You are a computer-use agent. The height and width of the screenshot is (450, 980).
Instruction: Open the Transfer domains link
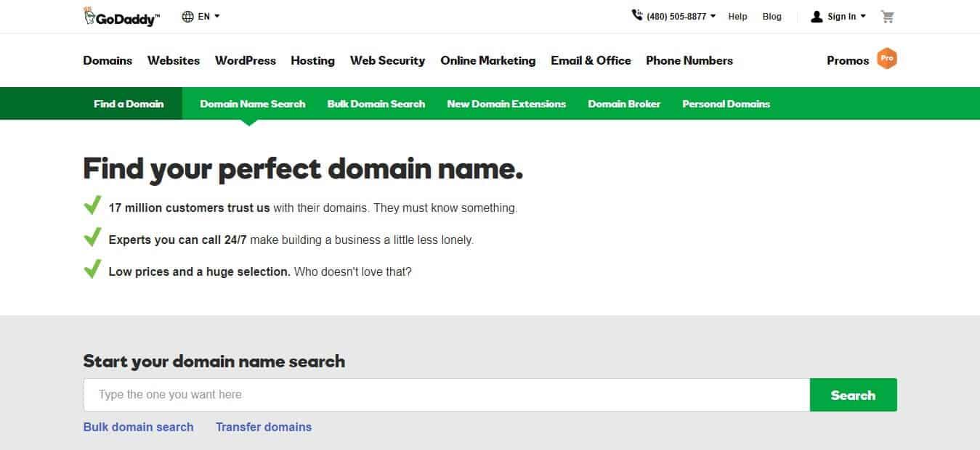pyautogui.click(x=264, y=427)
